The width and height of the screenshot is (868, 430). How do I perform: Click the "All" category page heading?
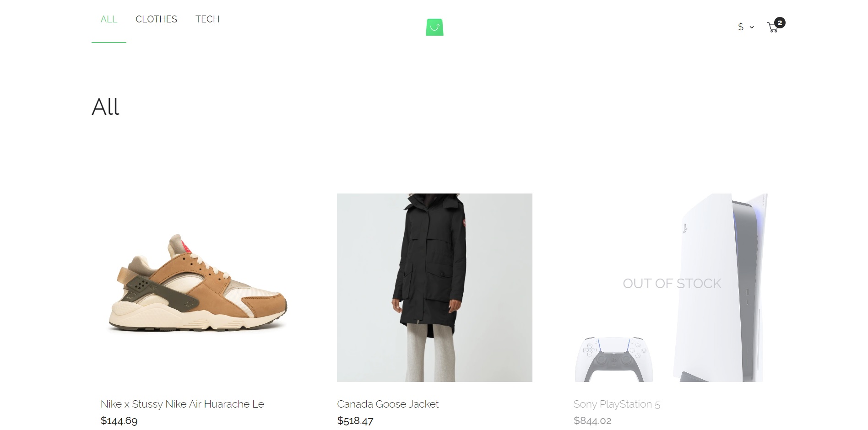tap(106, 107)
